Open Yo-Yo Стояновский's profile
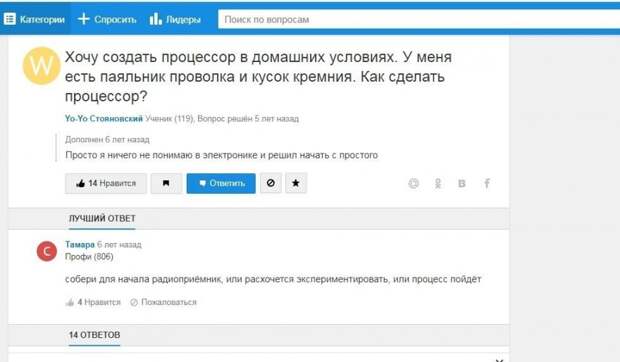The image size is (620, 362). (x=104, y=119)
